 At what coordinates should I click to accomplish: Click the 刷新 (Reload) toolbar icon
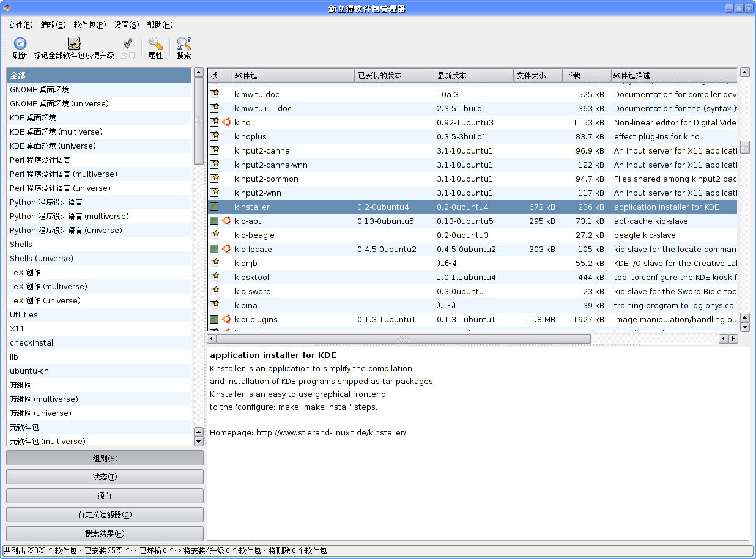(x=20, y=43)
